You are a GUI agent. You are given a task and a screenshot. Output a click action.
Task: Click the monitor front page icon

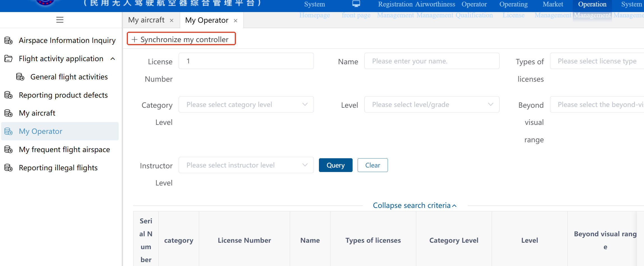pos(356,4)
